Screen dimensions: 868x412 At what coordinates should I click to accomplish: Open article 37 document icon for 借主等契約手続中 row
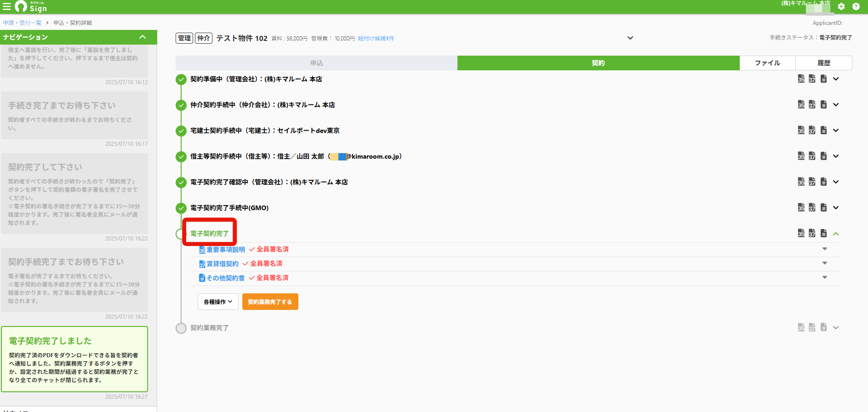click(x=812, y=156)
